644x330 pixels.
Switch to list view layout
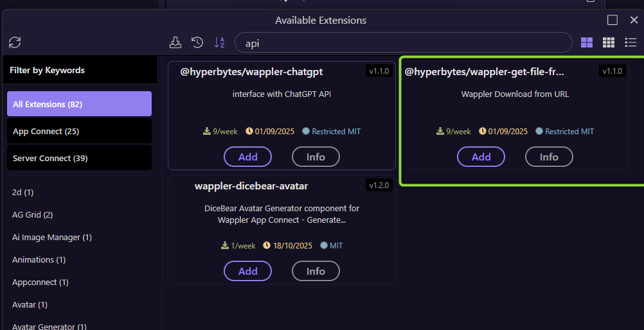click(631, 42)
